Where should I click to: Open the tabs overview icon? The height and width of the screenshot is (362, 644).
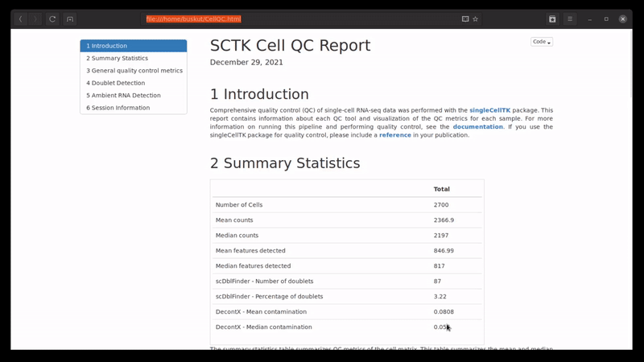click(552, 19)
